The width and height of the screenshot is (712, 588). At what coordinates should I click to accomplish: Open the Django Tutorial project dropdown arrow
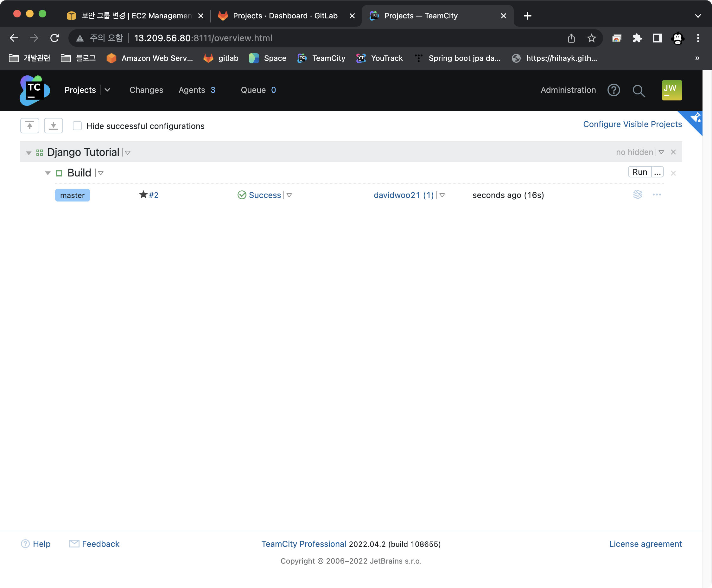coord(128,153)
